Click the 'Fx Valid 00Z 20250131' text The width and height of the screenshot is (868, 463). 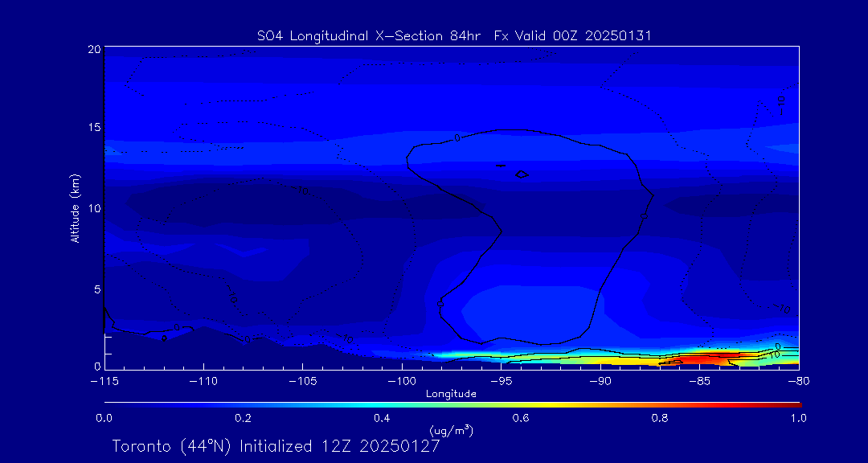point(573,36)
